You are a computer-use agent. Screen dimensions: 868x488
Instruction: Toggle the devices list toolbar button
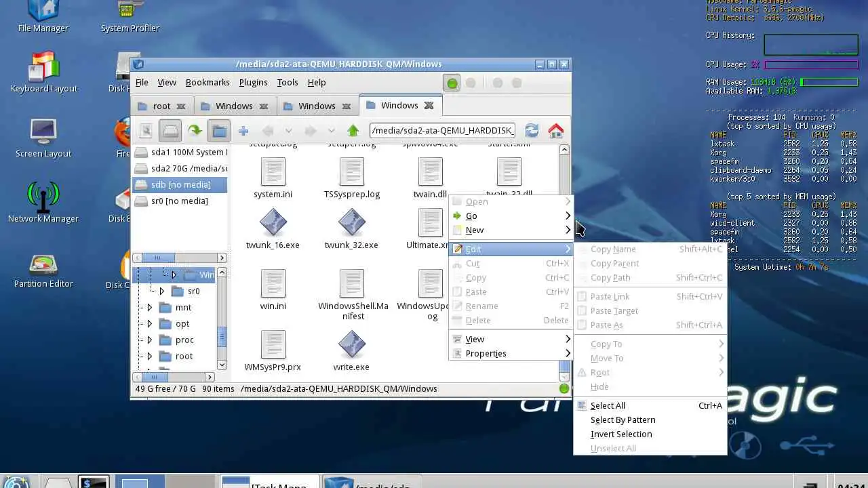[x=170, y=131]
